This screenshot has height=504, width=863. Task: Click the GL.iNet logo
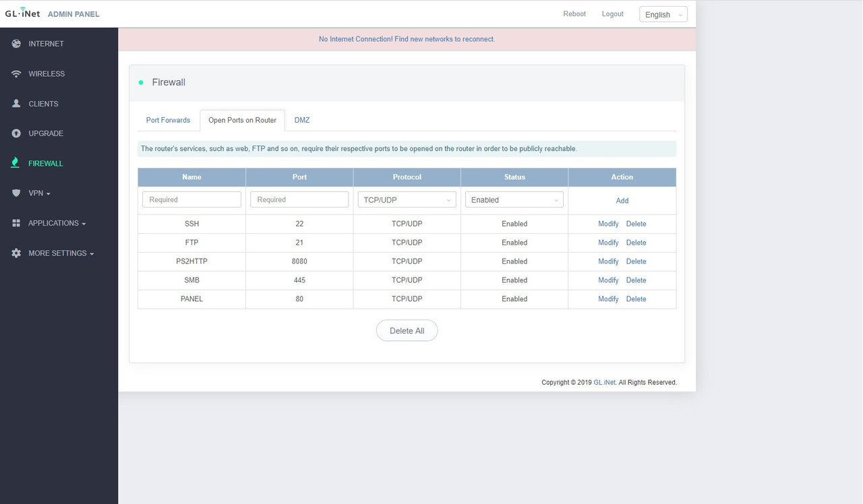coord(23,13)
